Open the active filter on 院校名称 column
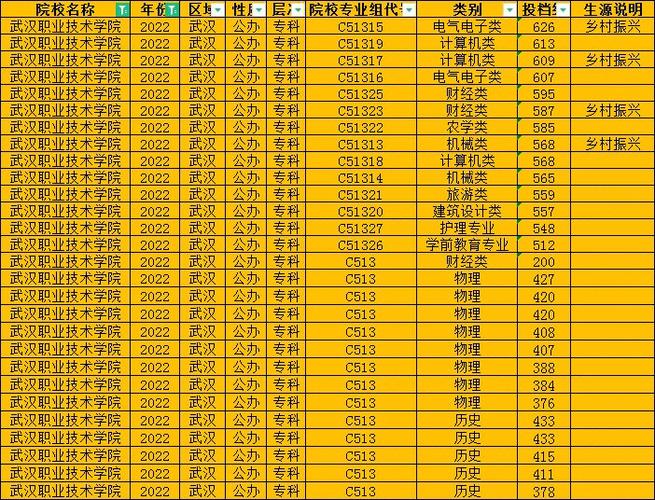Screen dimensions: 655x500 (122, 10)
